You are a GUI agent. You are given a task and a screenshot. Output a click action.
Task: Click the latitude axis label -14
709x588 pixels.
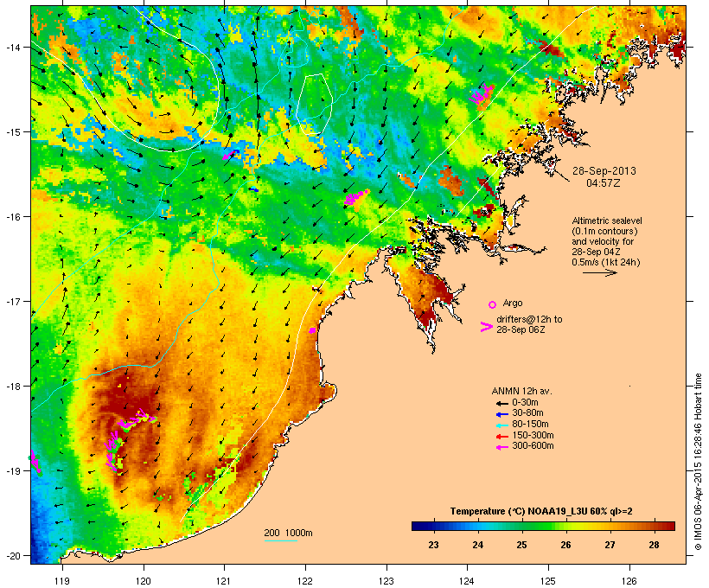[x=12, y=47]
